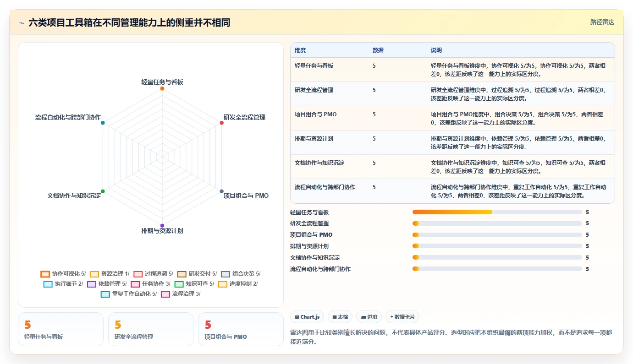Select the 进度 chip
The width and height of the screenshot is (633, 364).
tap(369, 317)
